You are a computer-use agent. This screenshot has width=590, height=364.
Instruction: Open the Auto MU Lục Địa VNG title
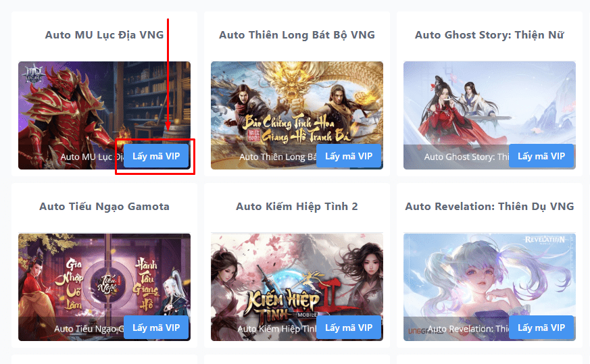click(x=104, y=35)
